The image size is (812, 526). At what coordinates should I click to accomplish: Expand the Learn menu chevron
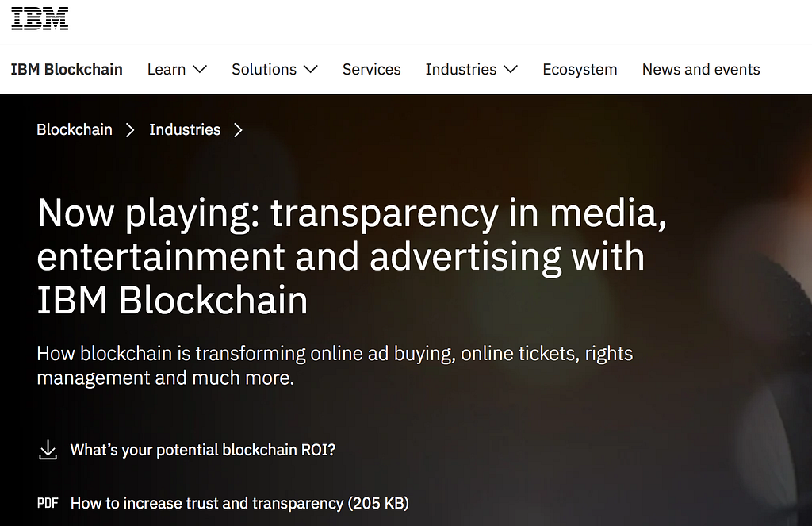click(200, 70)
